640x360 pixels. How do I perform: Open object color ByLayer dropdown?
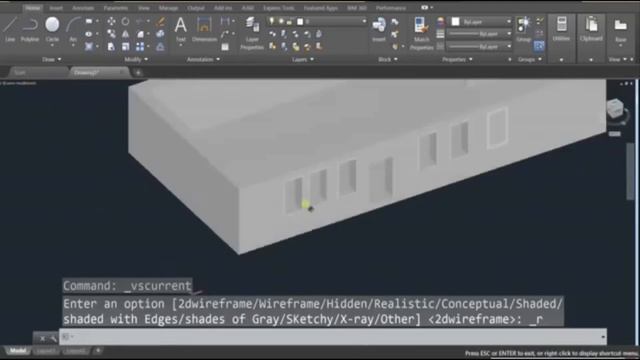pos(509,21)
